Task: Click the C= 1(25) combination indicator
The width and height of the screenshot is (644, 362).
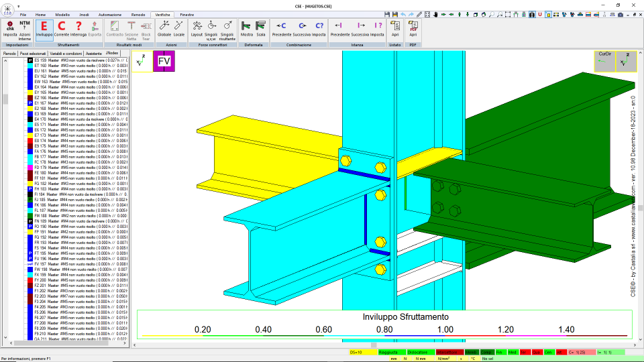Action: tap(582, 353)
